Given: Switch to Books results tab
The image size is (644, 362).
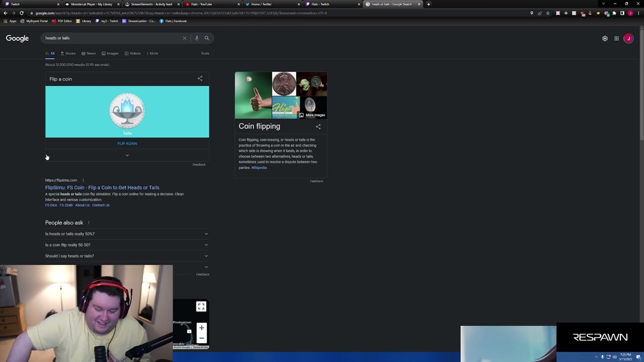Looking at the screenshot, I should tap(68, 53).
